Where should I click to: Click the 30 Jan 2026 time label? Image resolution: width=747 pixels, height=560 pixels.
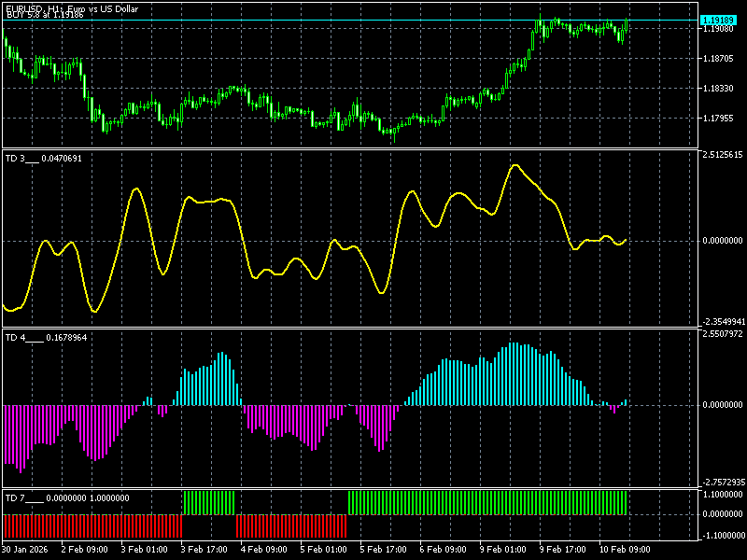pos(25,550)
